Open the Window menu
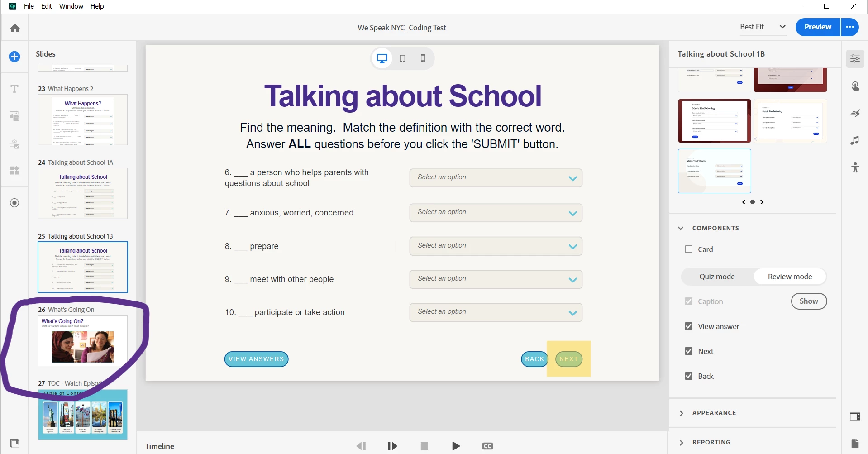Screen dimensions: 868x454 click(71, 6)
